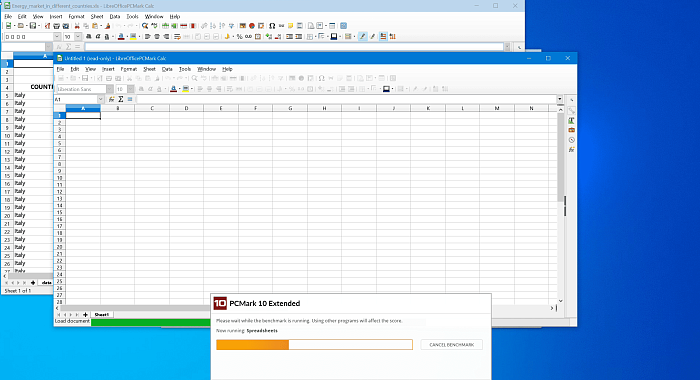
Task: Toggle Wrap Text in Energy_market window toolbar
Action: 177,37
